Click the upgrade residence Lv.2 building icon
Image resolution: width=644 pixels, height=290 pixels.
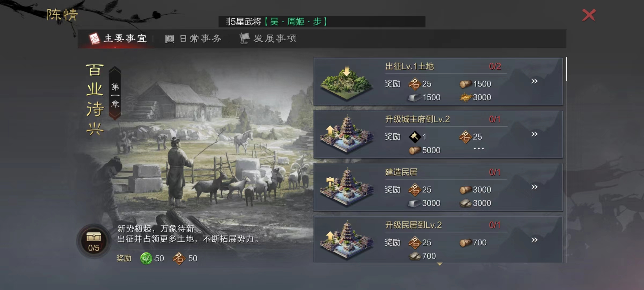click(346, 241)
